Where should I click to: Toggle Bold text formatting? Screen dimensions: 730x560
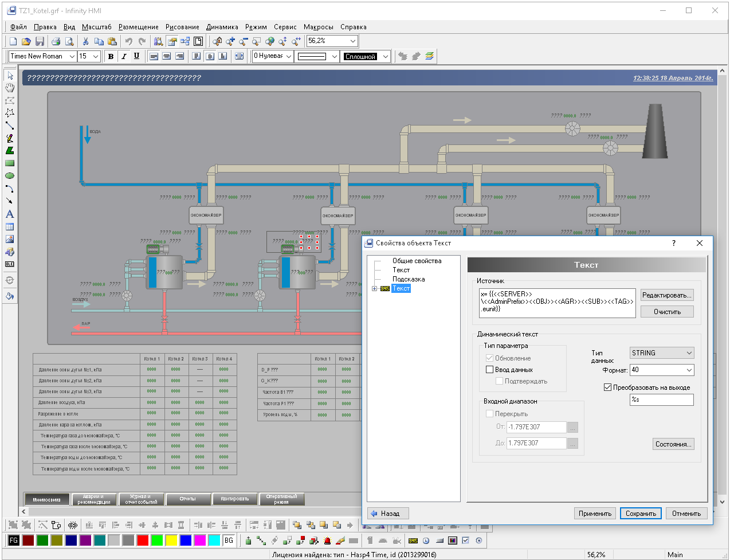tap(111, 56)
